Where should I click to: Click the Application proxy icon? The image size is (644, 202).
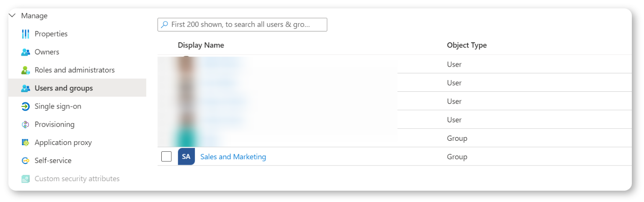point(26,142)
